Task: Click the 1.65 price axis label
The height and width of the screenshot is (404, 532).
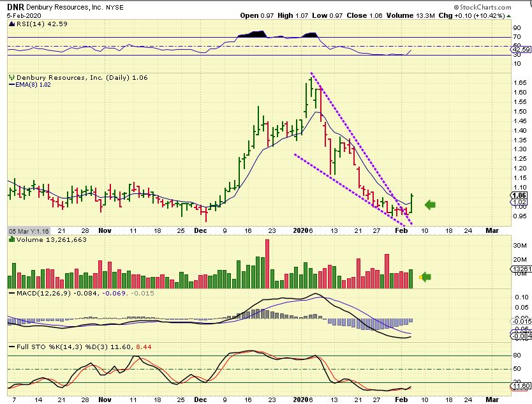Action: (520, 82)
